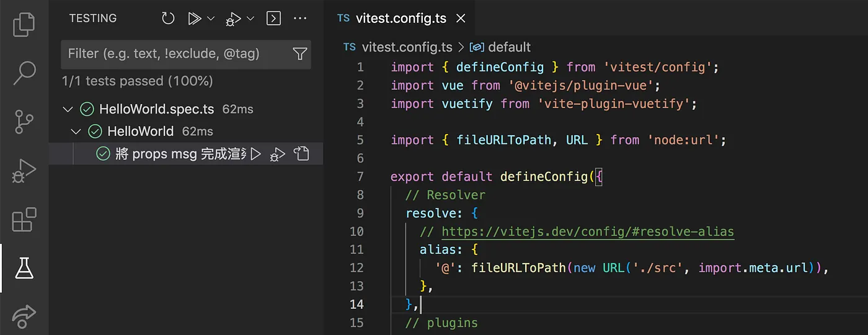Select the 將 props msg test row
Viewport: 868px width, 335px height.
coord(186,154)
